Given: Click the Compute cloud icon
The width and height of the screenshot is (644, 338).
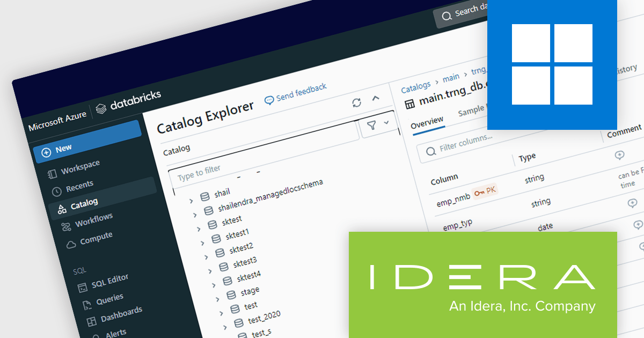Looking at the screenshot, I should (71, 245).
